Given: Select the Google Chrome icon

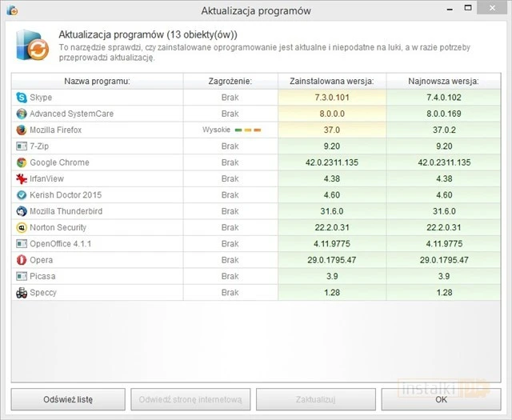Looking at the screenshot, I should pyautogui.click(x=22, y=162).
